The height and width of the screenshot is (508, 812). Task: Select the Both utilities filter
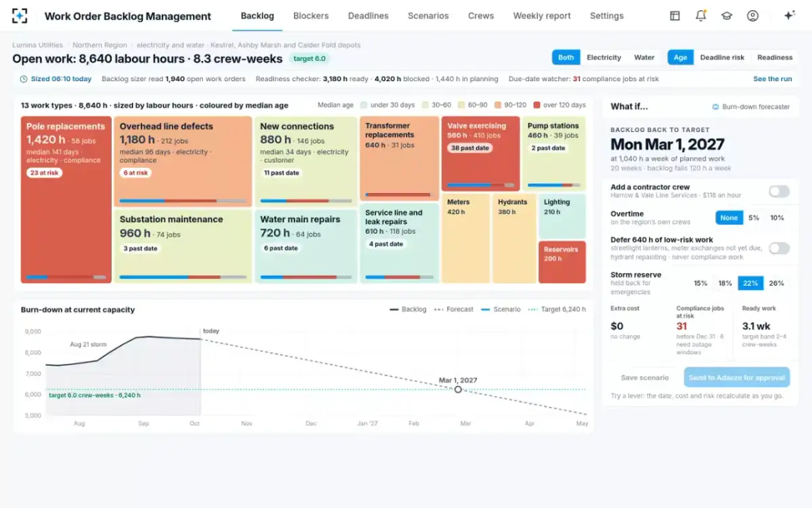(x=566, y=58)
